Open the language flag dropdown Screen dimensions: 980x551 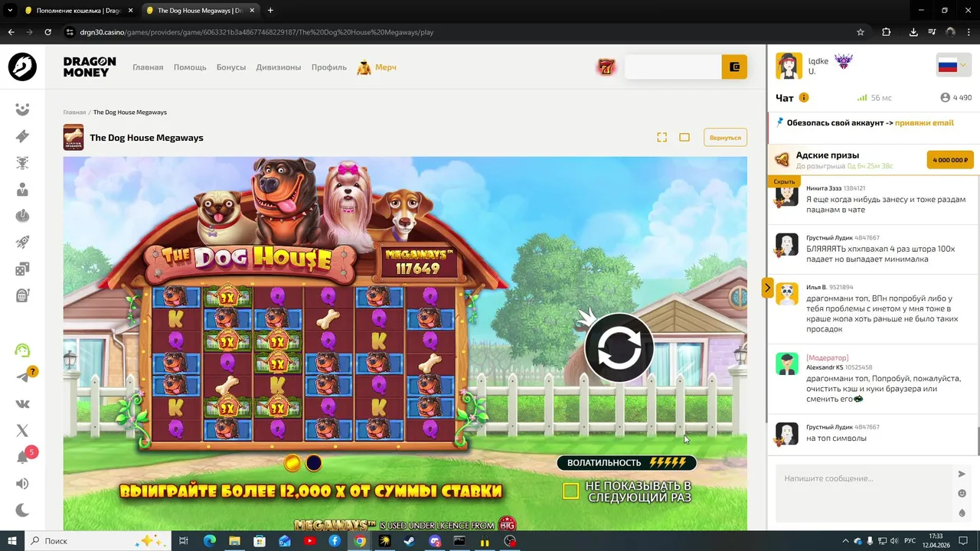953,66
